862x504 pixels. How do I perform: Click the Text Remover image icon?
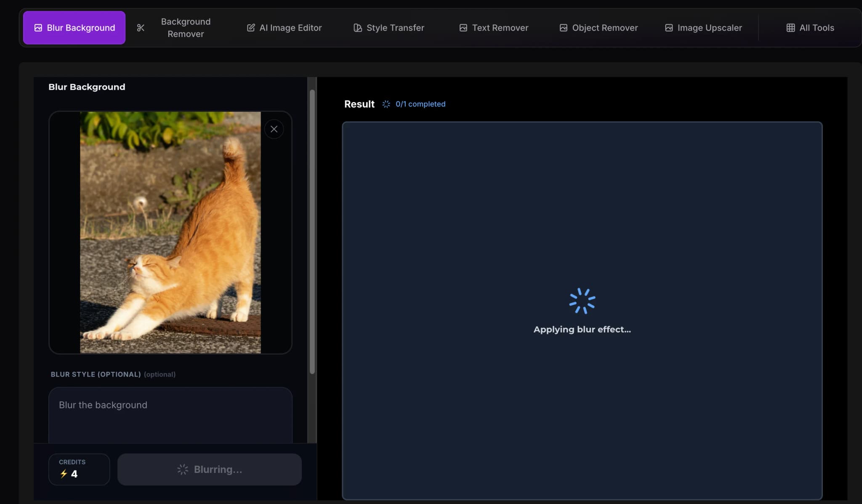click(x=463, y=28)
